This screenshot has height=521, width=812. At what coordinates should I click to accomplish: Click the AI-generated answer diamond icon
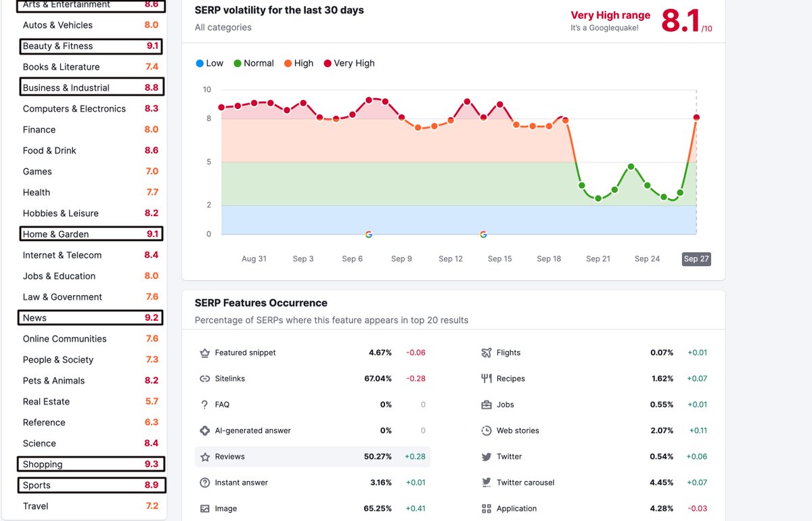click(x=205, y=430)
